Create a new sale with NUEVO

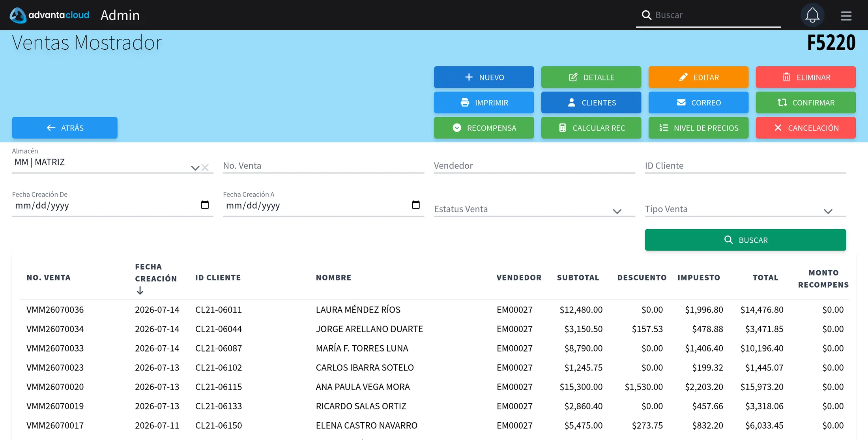point(484,77)
